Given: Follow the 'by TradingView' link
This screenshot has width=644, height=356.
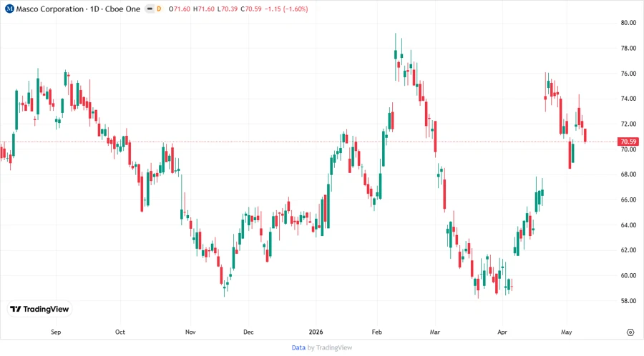Looking at the screenshot, I should (x=330, y=347).
